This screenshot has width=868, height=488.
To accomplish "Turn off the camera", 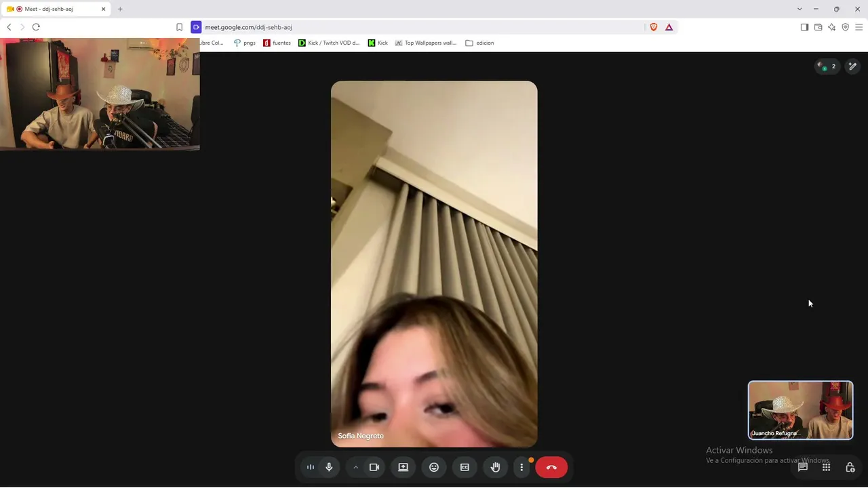I will [x=374, y=467].
